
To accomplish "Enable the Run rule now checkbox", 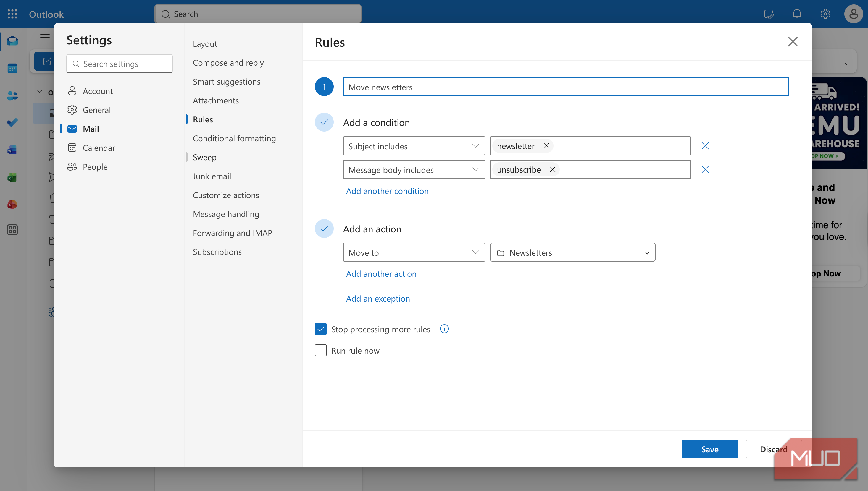I will click(321, 350).
